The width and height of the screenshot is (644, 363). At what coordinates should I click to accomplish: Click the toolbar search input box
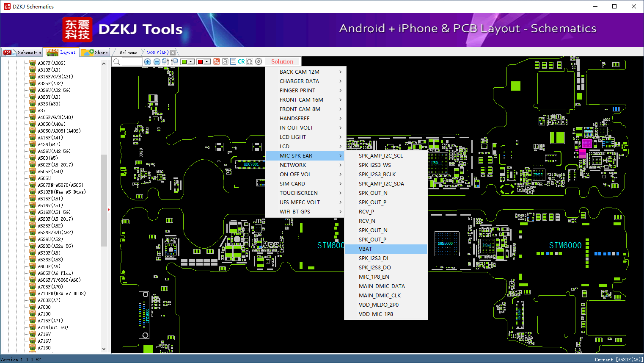[x=132, y=62]
